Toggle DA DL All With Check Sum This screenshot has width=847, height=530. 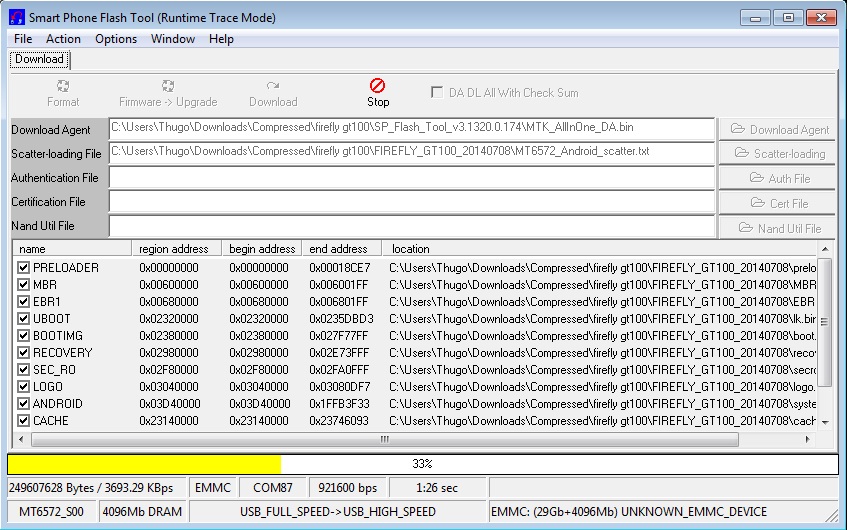pos(436,92)
